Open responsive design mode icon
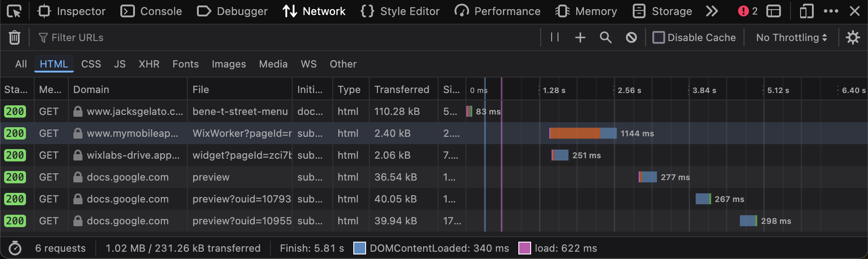Screen dimensions: 868x259 click(806, 11)
